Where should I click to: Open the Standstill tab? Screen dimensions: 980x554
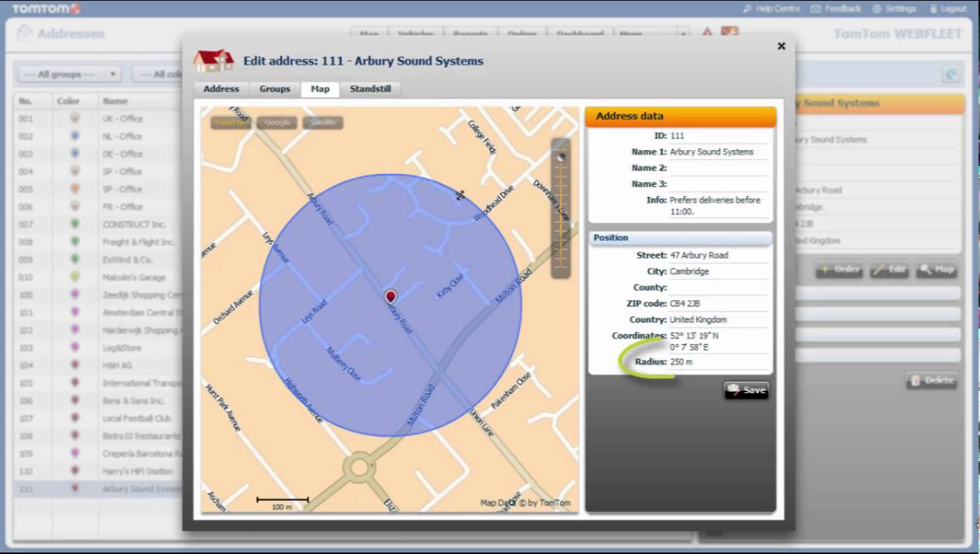point(370,88)
